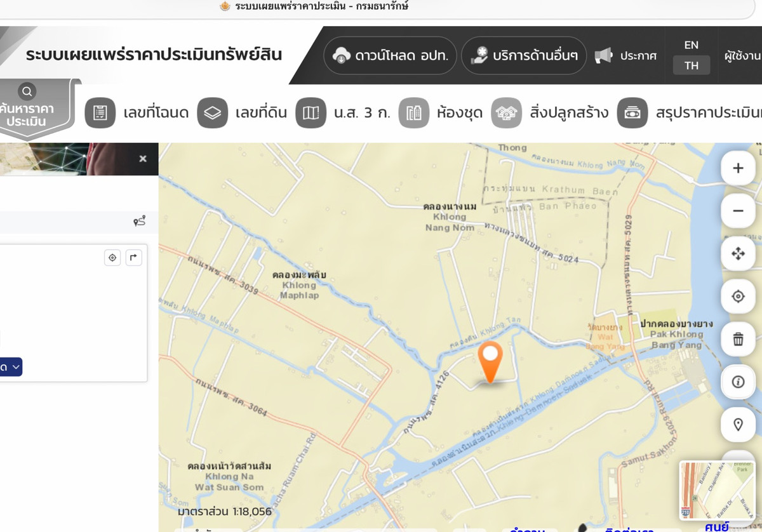Viewport: 762px width, 532px height.
Task: Zoom out of the map
Action: tap(738, 211)
